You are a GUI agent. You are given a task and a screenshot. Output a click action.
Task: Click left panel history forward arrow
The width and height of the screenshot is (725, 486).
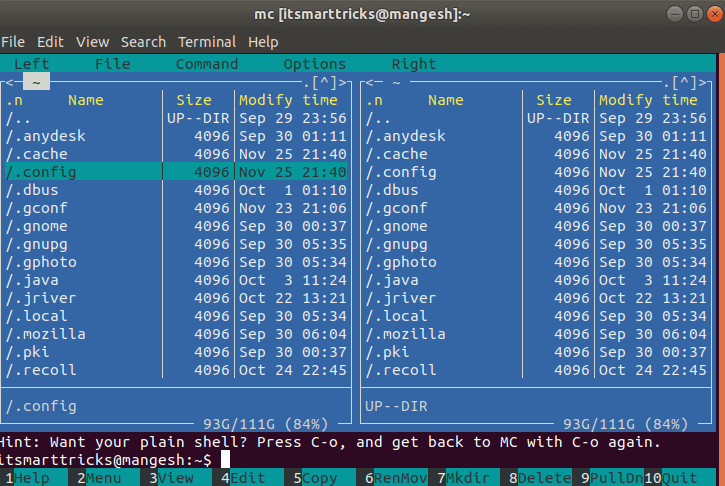(343, 83)
